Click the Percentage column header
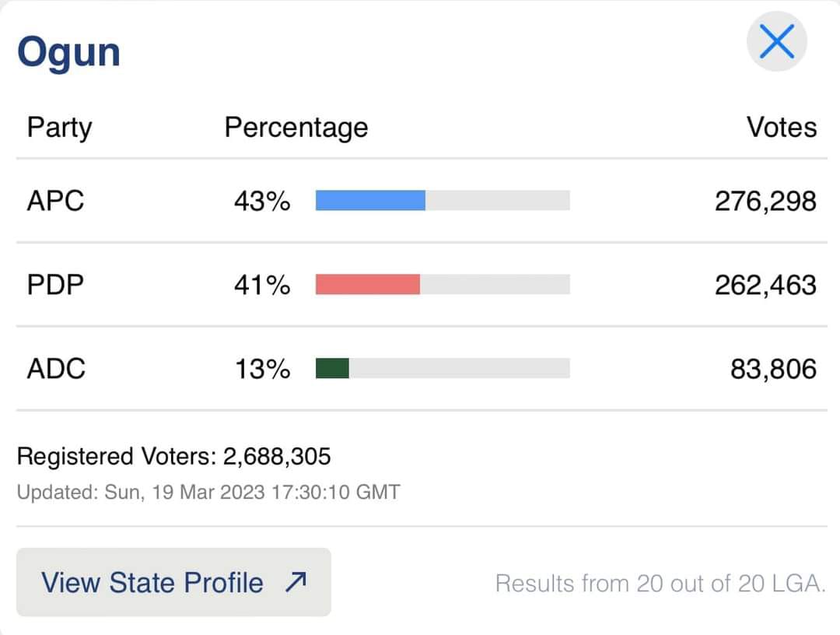The height and width of the screenshot is (635, 840). click(296, 128)
